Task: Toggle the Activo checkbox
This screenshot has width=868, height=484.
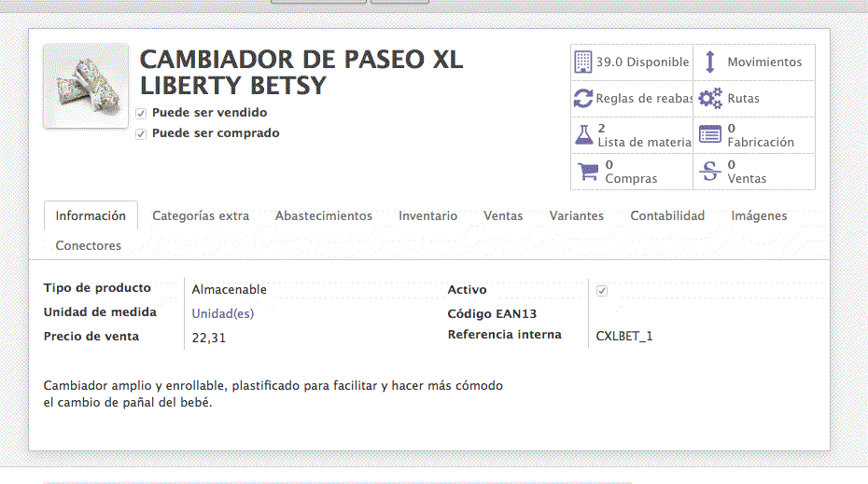Action: click(602, 291)
